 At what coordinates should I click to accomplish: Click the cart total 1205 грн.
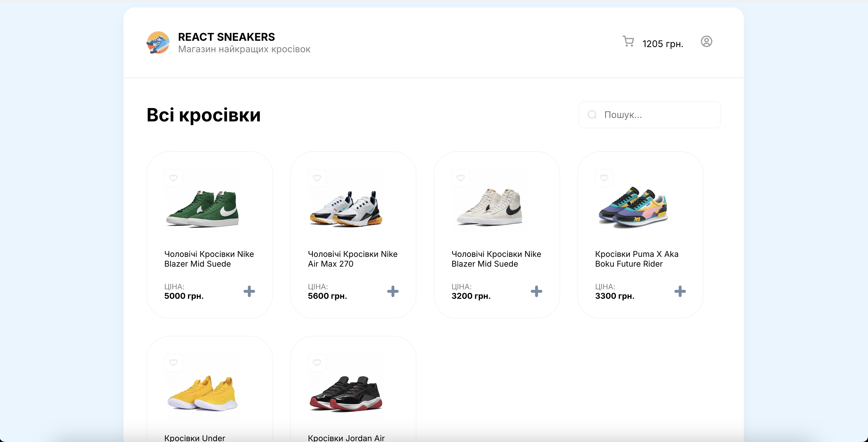tap(662, 44)
